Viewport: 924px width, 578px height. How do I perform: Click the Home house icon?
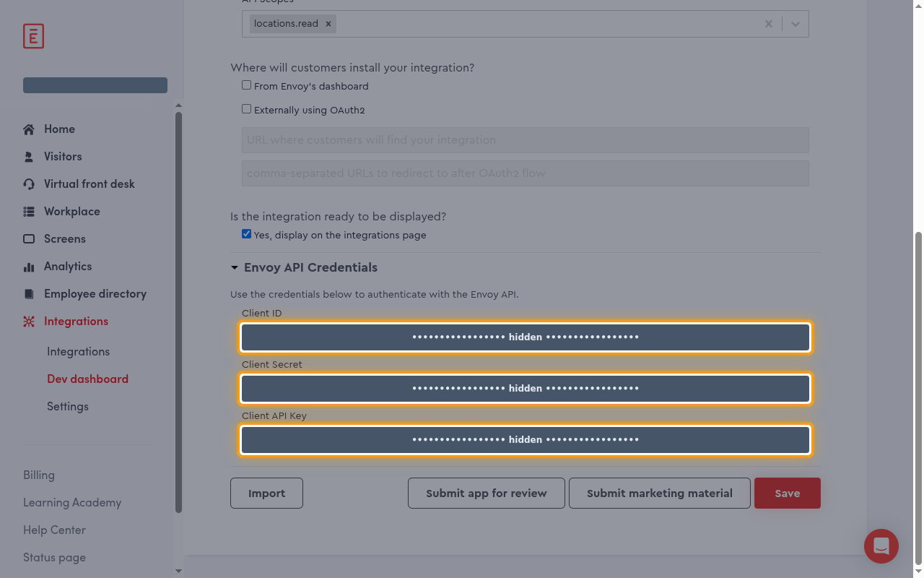[x=29, y=129]
